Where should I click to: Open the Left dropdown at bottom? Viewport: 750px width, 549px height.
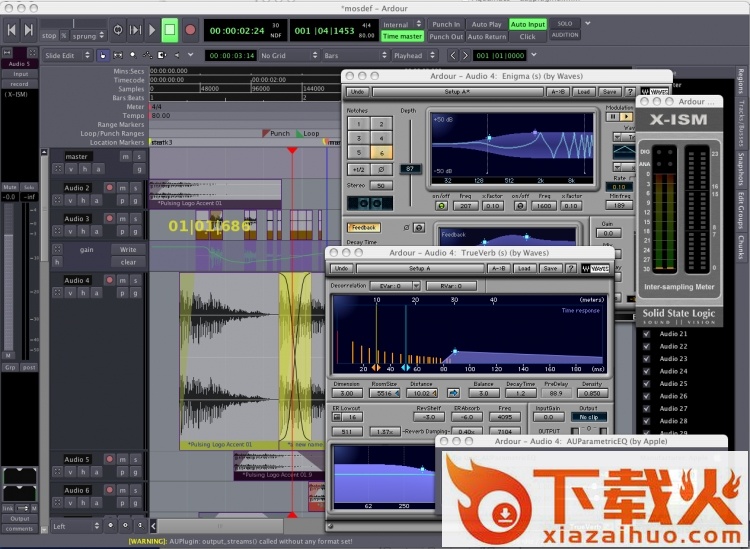coord(76,526)
